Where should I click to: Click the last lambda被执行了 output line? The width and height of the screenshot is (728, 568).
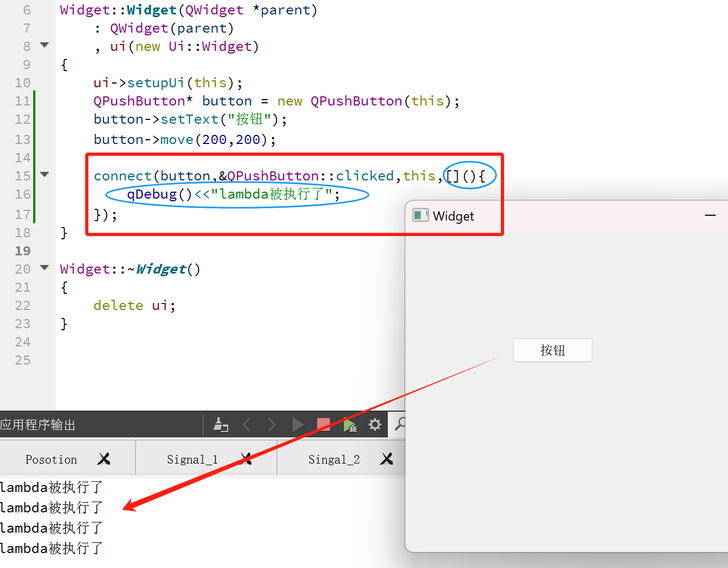pos(51,548)
